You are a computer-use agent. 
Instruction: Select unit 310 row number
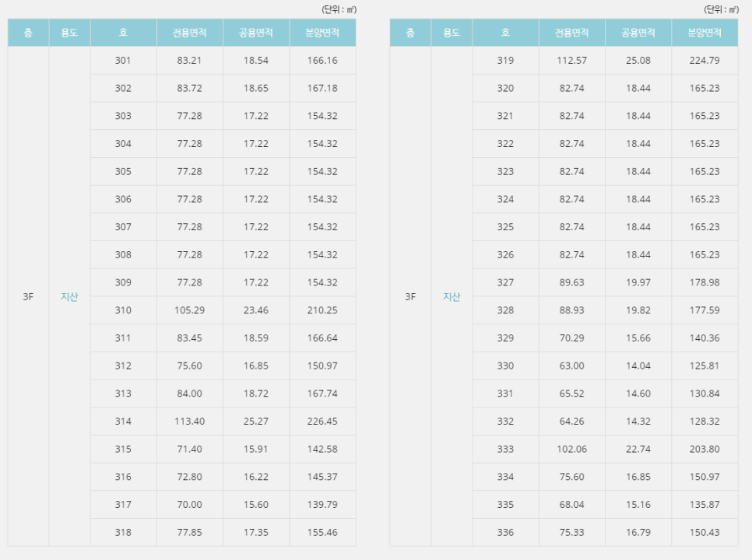click(x=123, y=310)
